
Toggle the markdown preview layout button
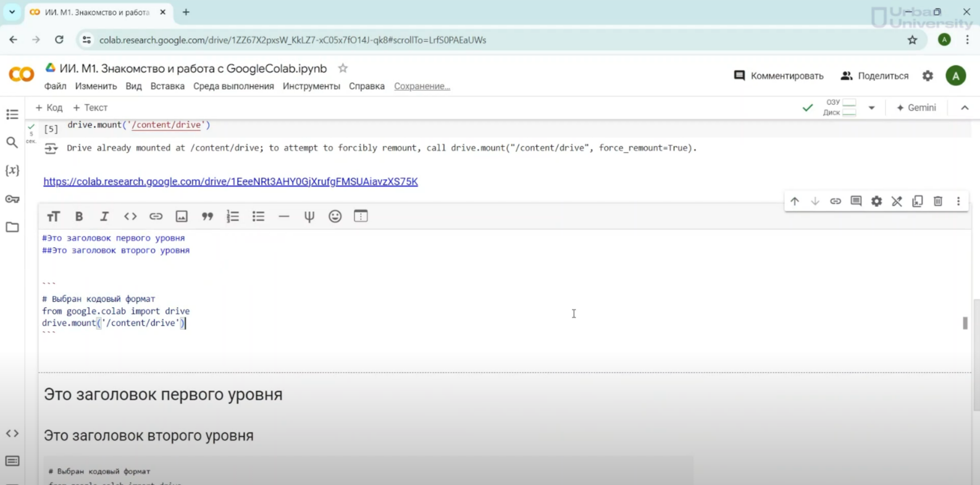coord(361,216)
